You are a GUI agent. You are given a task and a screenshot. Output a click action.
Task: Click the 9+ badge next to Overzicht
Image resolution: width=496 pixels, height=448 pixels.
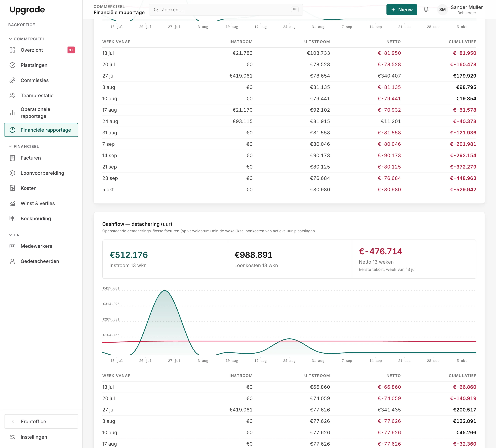71,50
